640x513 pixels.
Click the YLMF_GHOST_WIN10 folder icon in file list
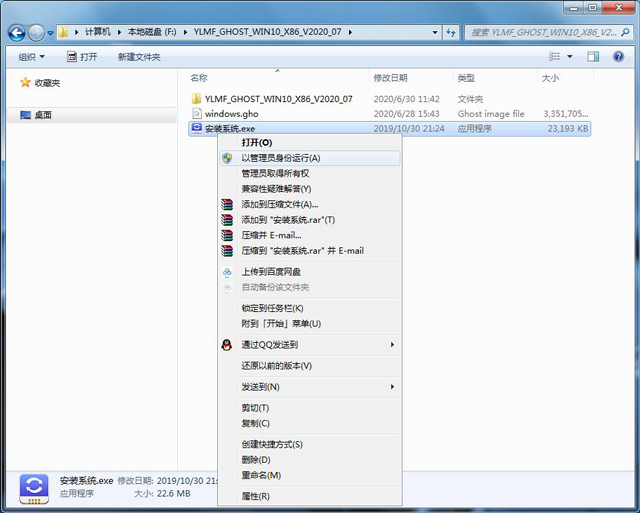coord(196,99)
